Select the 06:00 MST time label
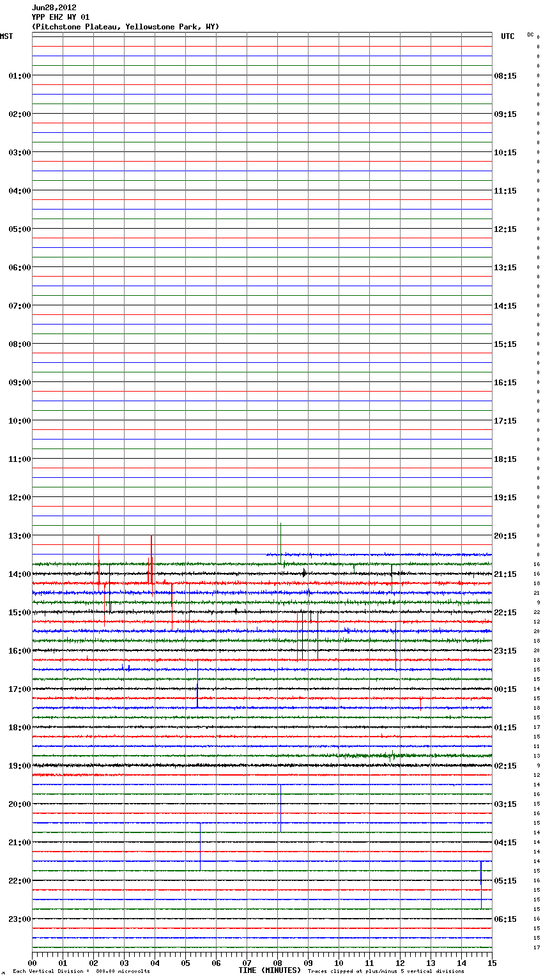This screenshot has width=543, height=980. (x=20, y=268)
